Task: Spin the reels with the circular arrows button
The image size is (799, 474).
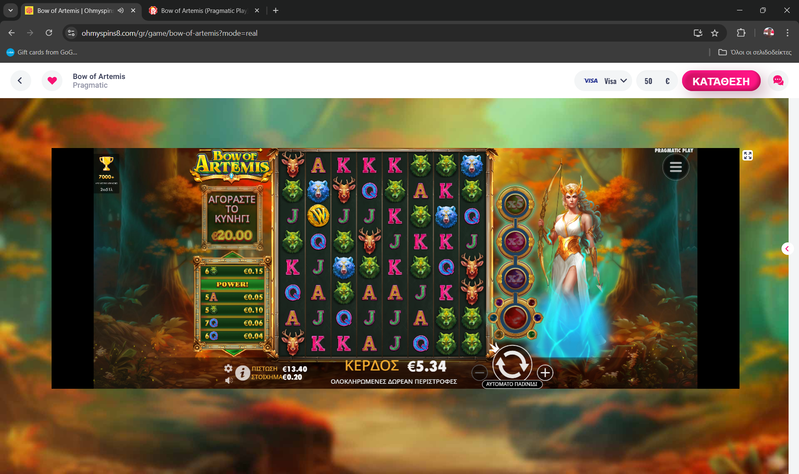Action: coord(512,363)
